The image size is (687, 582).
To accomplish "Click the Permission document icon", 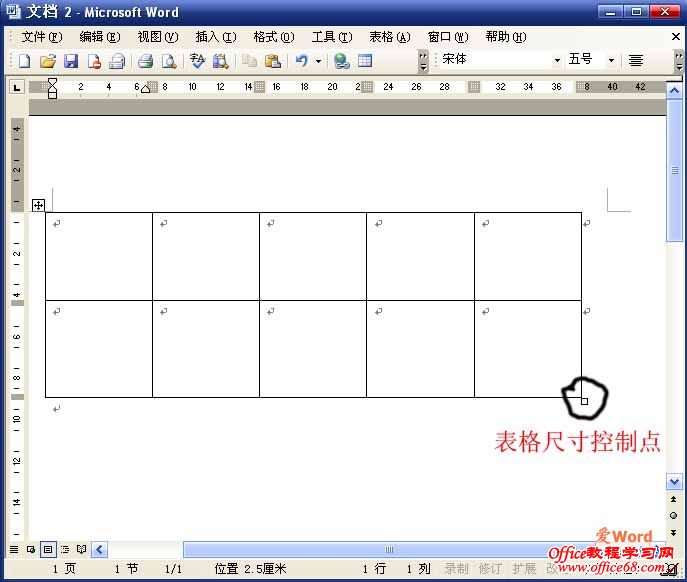I will tap(94, 61).
